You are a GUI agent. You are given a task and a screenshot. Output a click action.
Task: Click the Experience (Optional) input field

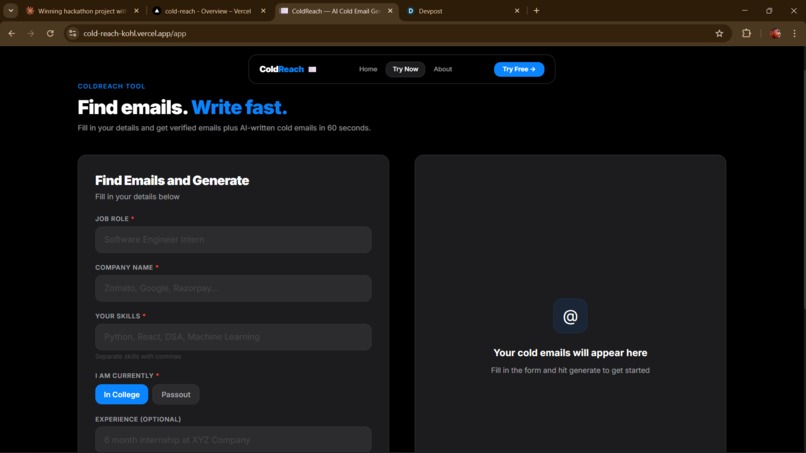tap(233, 439)
